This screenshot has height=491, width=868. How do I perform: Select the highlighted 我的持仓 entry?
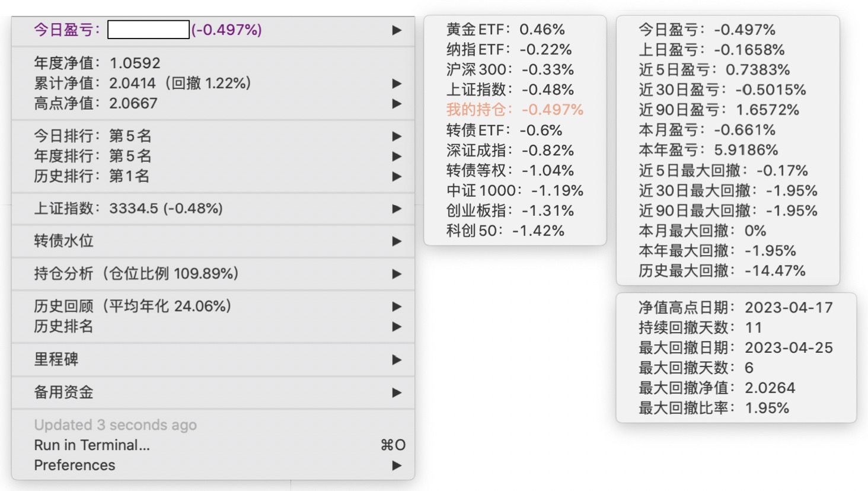pyautogui.click(x=515, y=110)
